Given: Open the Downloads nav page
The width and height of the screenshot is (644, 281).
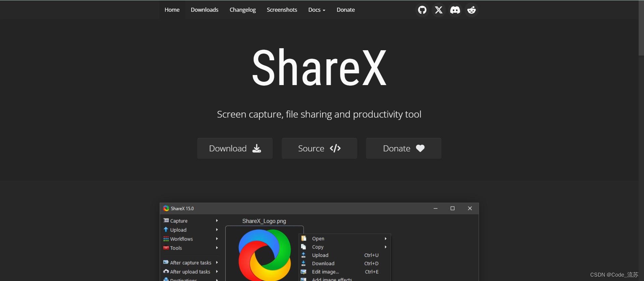Looking at the screenshot, I should point(205,10).
